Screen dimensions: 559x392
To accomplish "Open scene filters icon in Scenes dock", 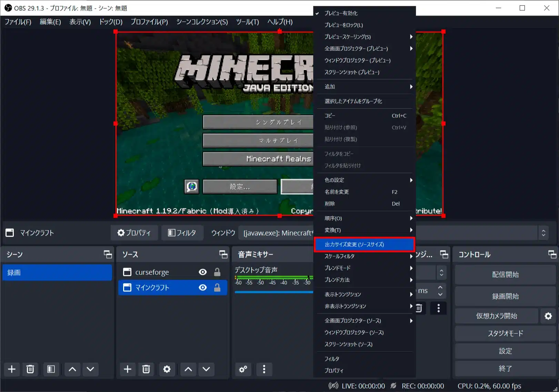I will click(51, 369).
